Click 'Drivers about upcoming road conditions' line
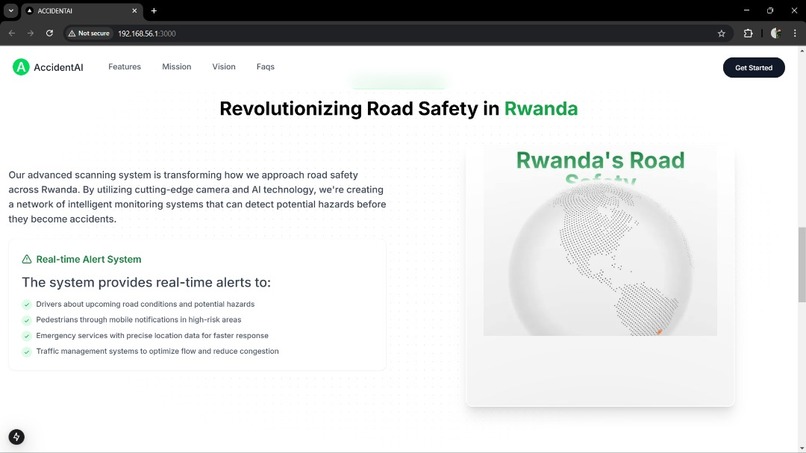Image resolution: width=806 pixels, height=453 pixels. [x=145, y=304]
